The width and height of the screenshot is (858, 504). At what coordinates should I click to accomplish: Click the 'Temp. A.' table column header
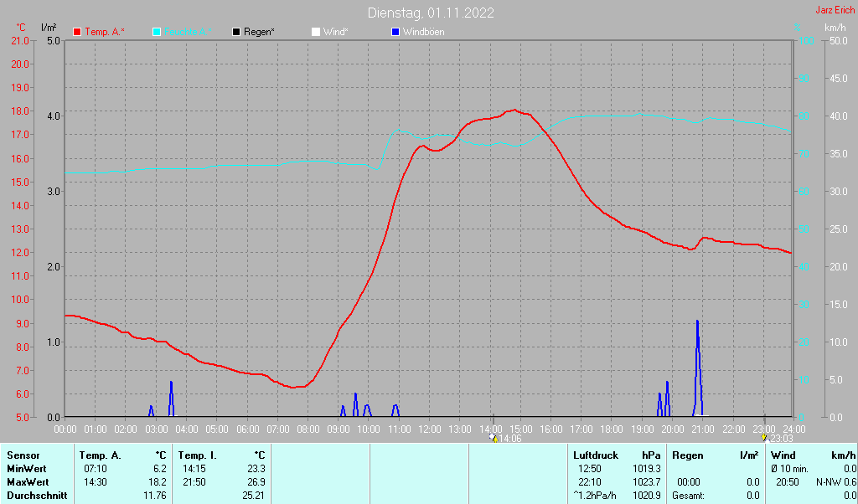101,455
